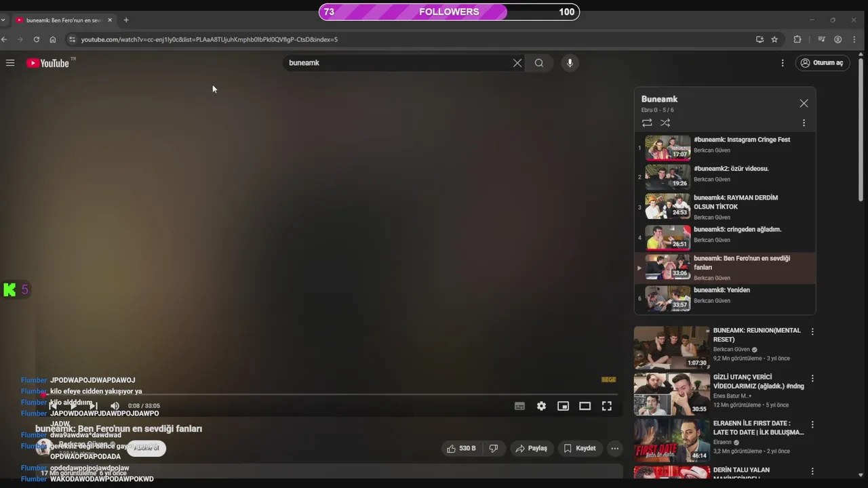The width and height of the screenshot is (868, 488).
Task: Toggle loop for the Buneamk playlist
Action: pyautogui.click(x=647, y=123)
